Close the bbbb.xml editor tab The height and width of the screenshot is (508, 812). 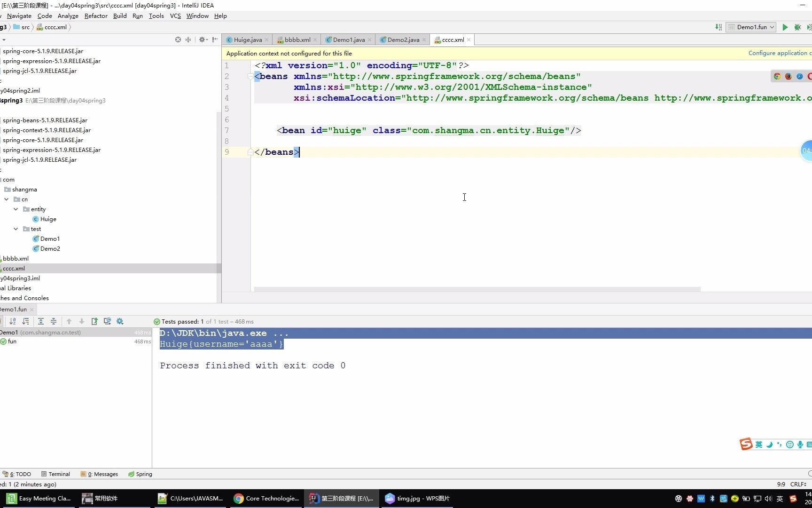click(315, 40)
